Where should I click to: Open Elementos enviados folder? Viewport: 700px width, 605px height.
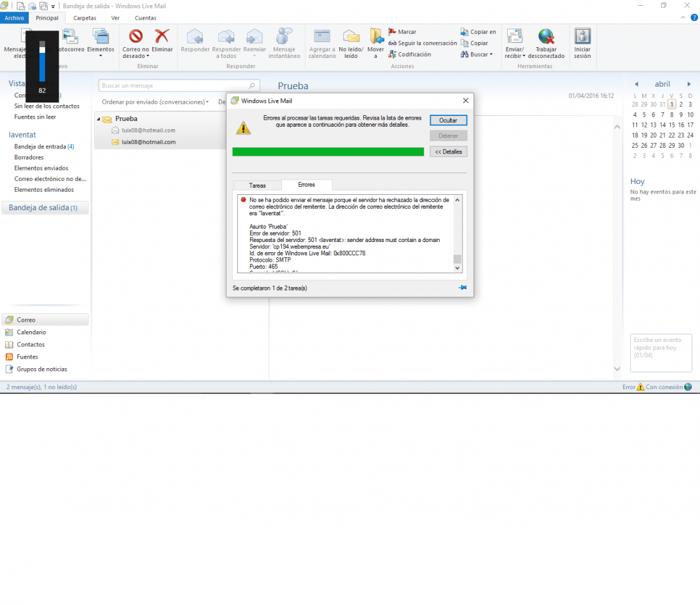pos(41,168)
